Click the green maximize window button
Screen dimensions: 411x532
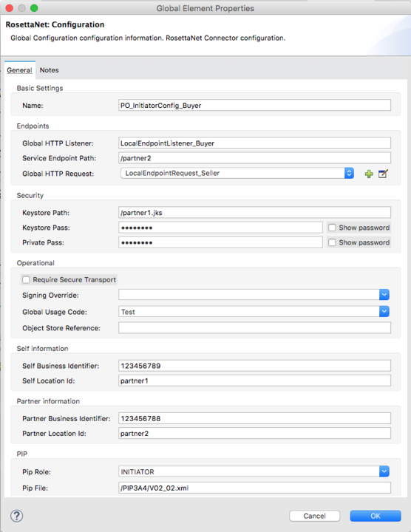click(34, 8)
